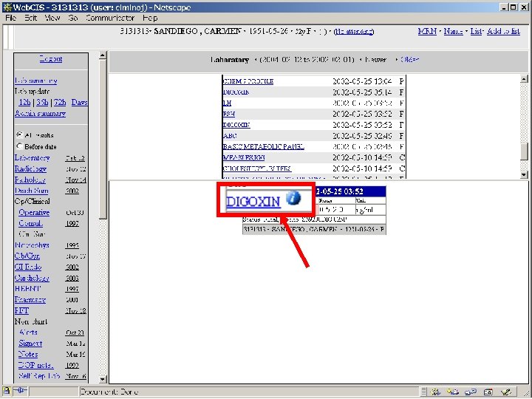Click the sidebar frame scroll-down arrow
532x399 pixels.
[103, 379]
